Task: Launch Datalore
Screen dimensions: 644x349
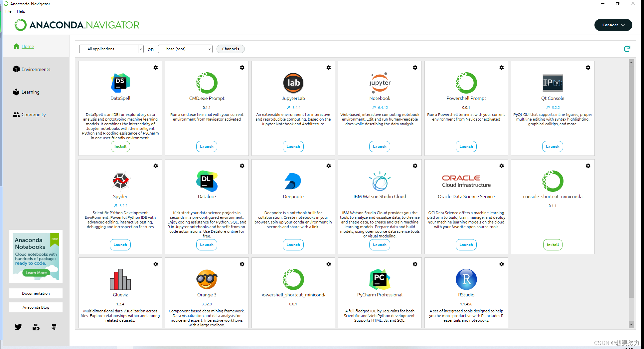Action: 207,245
